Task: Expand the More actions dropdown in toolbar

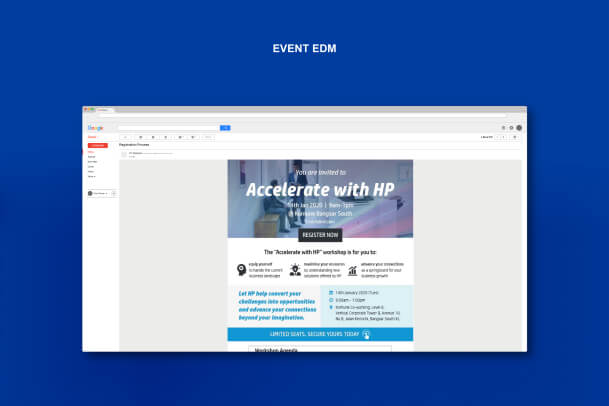Action: (x=207, y=136)
